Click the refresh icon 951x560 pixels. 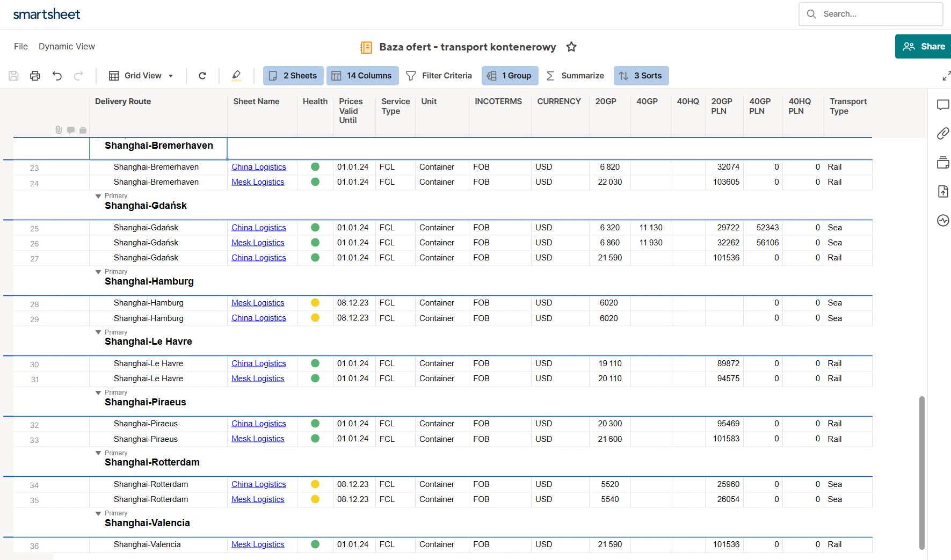click(202, 76)
